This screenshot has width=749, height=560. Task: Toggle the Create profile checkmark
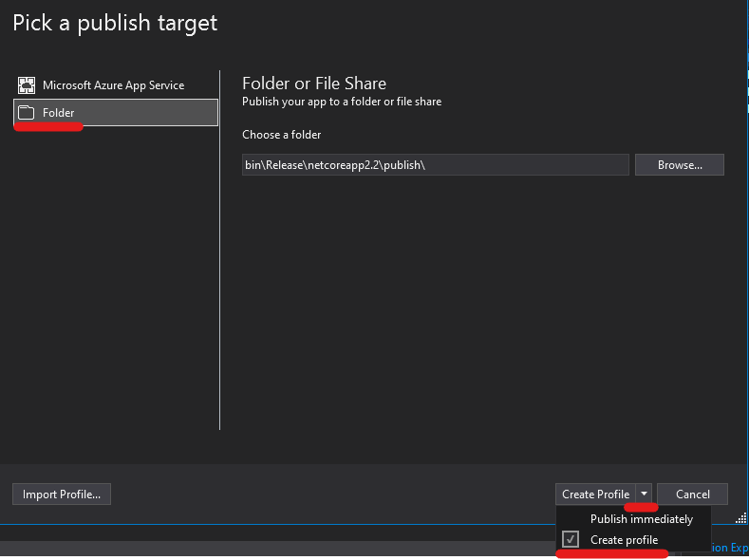(571, 539)
